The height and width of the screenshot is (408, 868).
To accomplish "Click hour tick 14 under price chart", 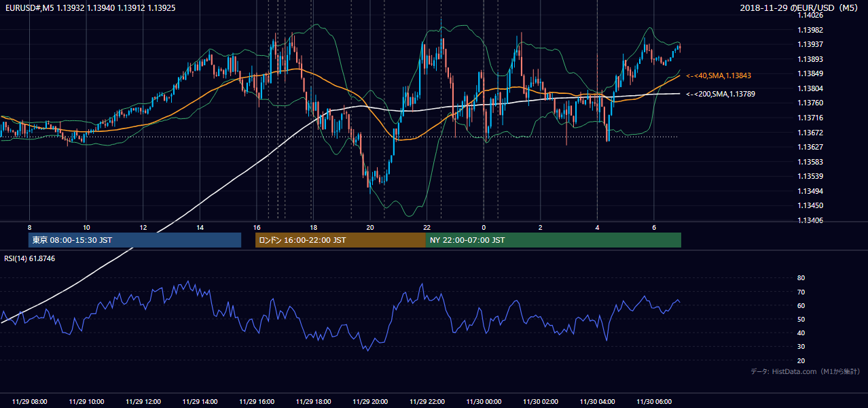I will 200,227.
